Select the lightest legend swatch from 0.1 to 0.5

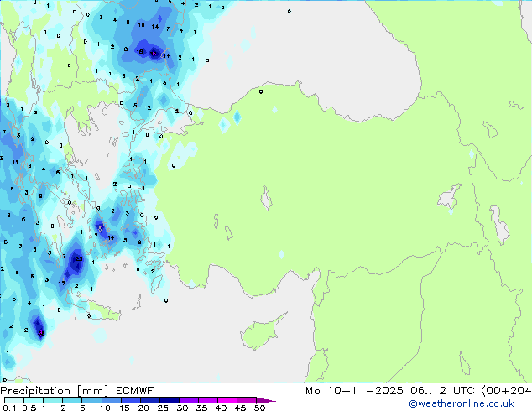tap(14, 400)
